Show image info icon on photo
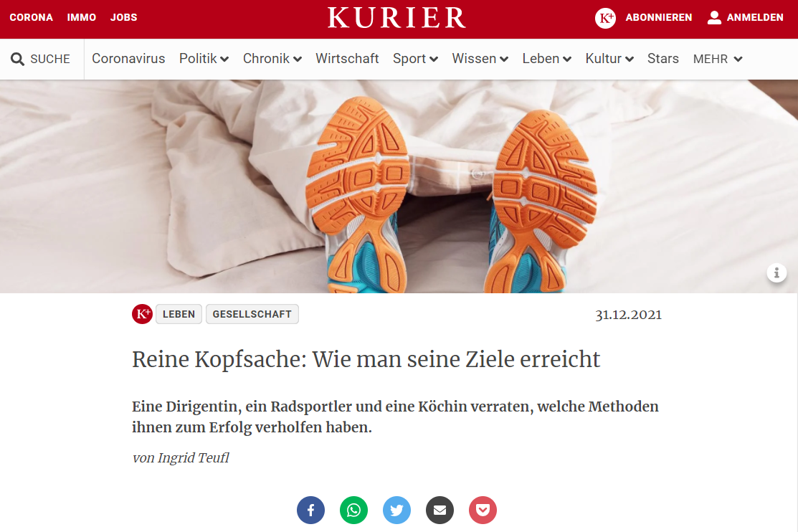798x532 pixels. [x=776, y=273]
